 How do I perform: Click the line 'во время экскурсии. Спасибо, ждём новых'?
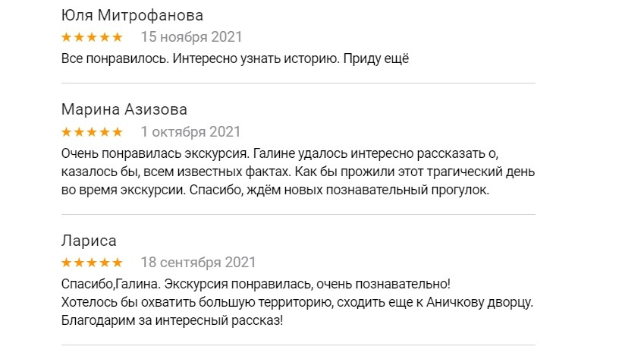(x=275, y=190)
